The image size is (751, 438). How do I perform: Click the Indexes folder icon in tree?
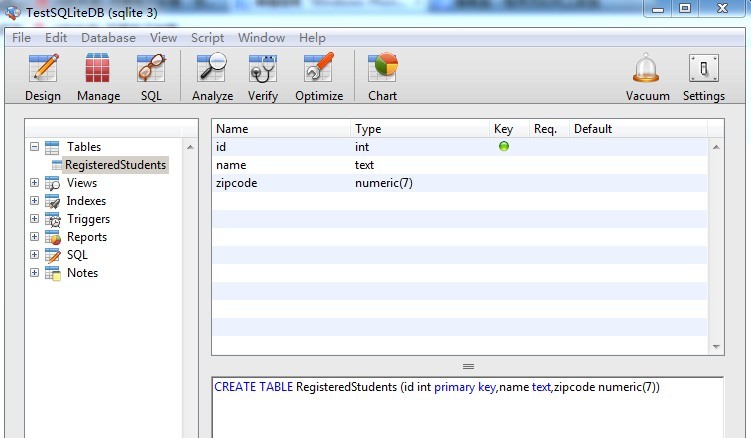tap(52, 201)
